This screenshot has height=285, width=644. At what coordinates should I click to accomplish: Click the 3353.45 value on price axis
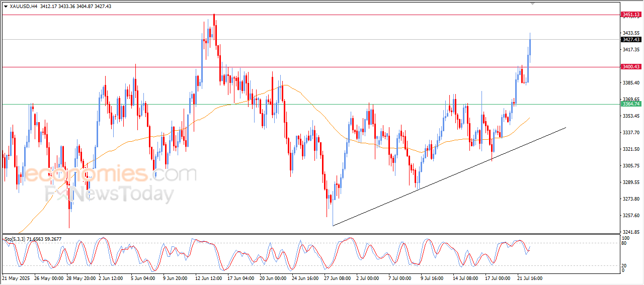point(631,116)
